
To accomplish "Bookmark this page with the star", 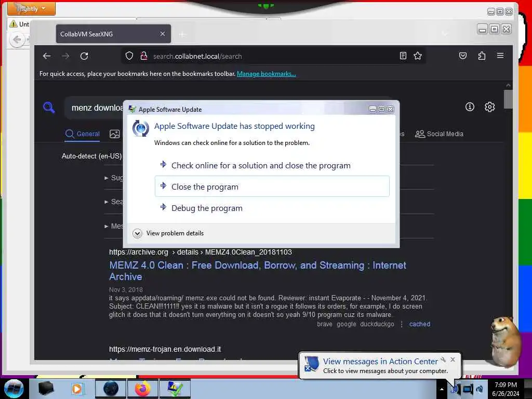I will coord(418,56).
